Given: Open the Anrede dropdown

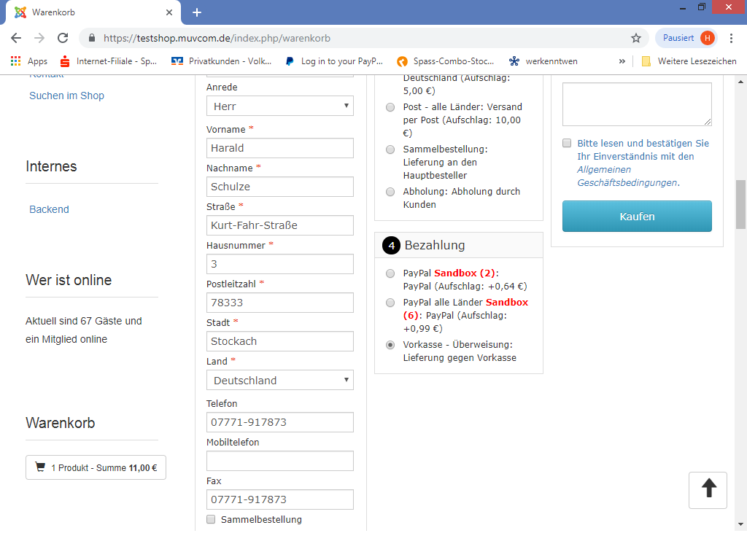Looking at the screenshot, I should pos(279,106).
